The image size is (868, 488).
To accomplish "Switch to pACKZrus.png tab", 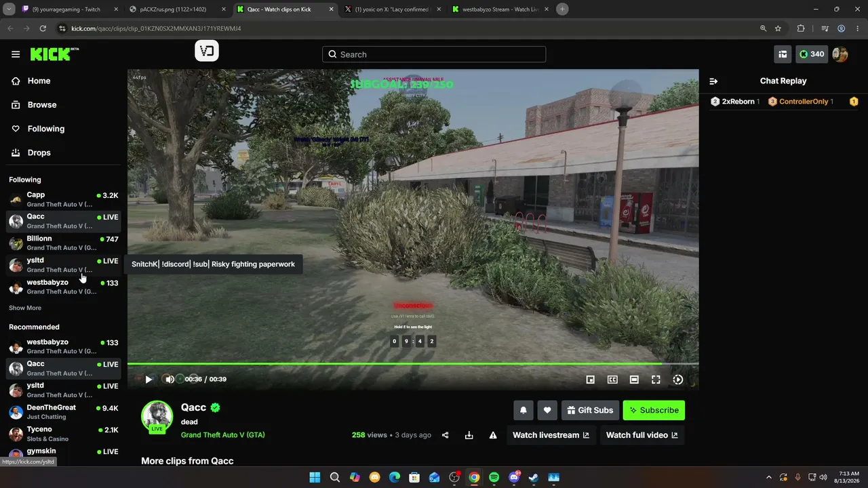I will pyautogui.click(x=178, y=9).
